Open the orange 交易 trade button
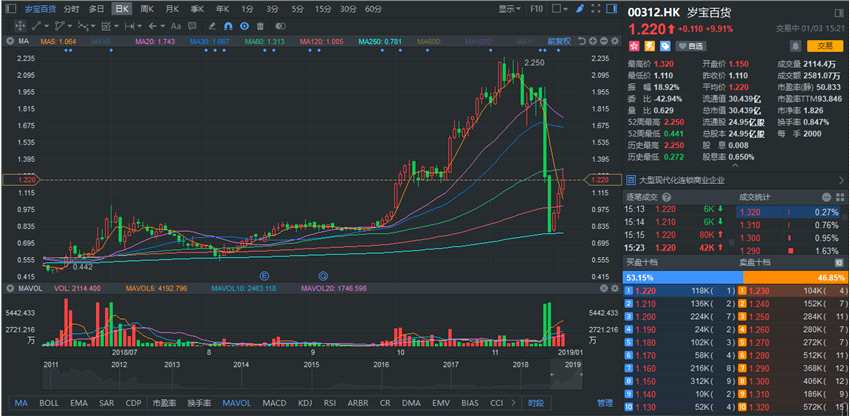The image size is (850, 416). click(825, 46)
